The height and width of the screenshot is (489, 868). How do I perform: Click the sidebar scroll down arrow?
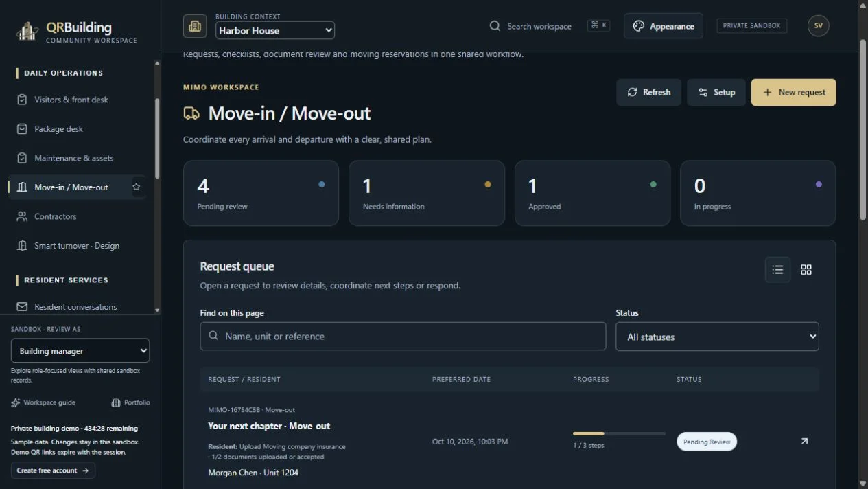[x=157, y=310]
